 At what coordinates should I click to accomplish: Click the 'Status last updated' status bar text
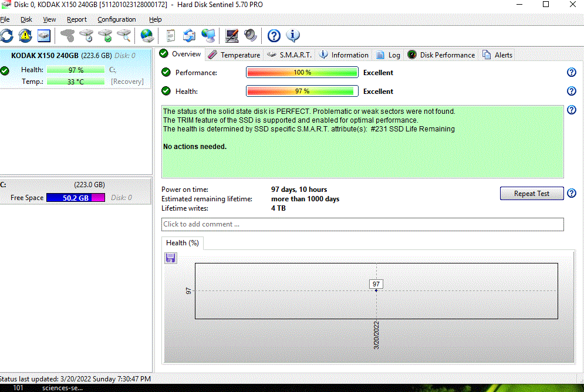(x=75, y=379)
